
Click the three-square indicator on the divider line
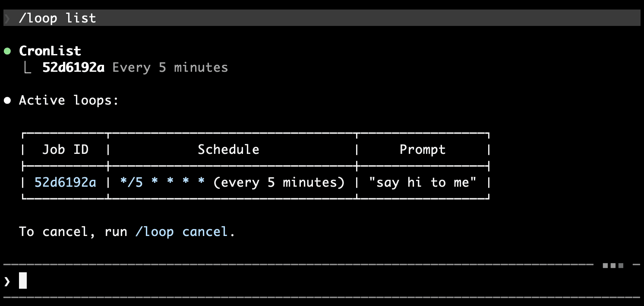(x=613, y=265)
